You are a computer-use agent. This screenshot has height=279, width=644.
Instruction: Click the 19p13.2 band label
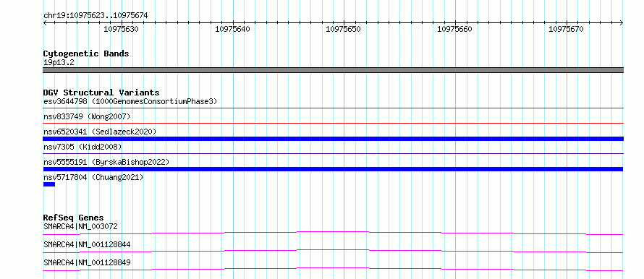pos(59,63)
